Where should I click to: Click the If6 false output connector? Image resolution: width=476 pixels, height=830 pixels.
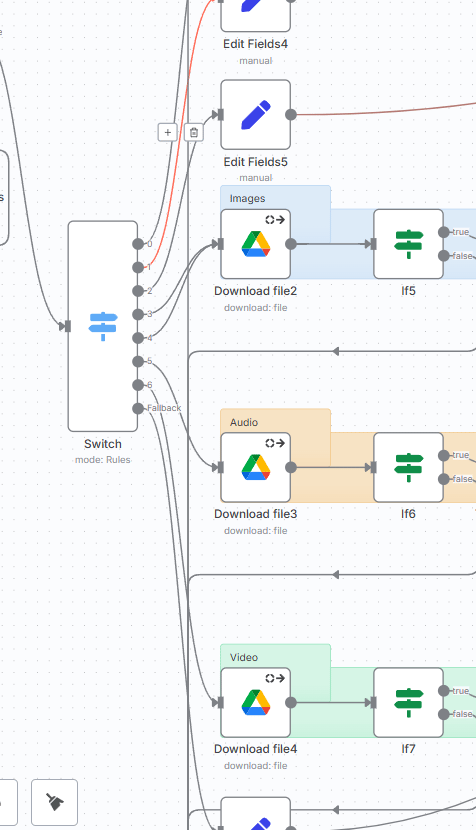tap(444, 479)
